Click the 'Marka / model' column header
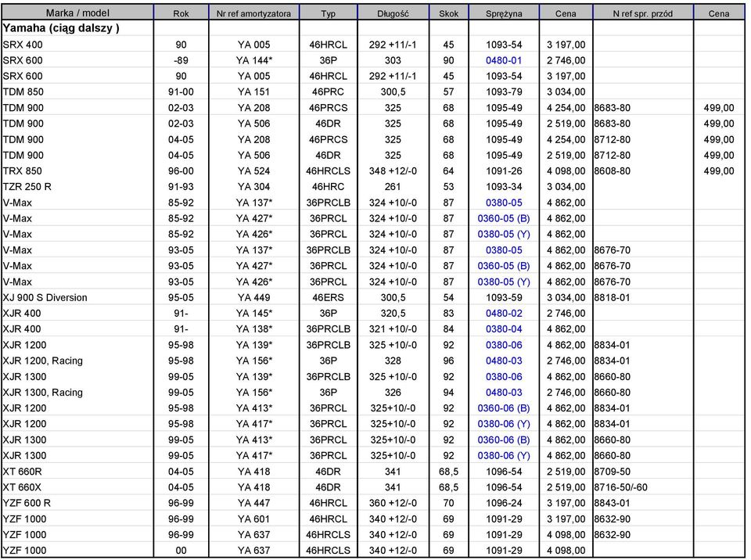The image size is (751, 560). coord(77,13)
